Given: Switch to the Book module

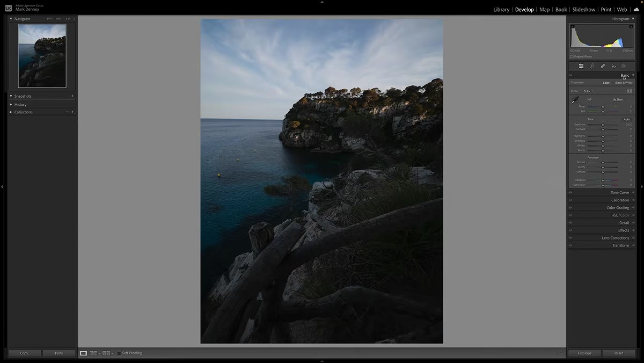Looking at the screenshot, I should coord(561,10).
